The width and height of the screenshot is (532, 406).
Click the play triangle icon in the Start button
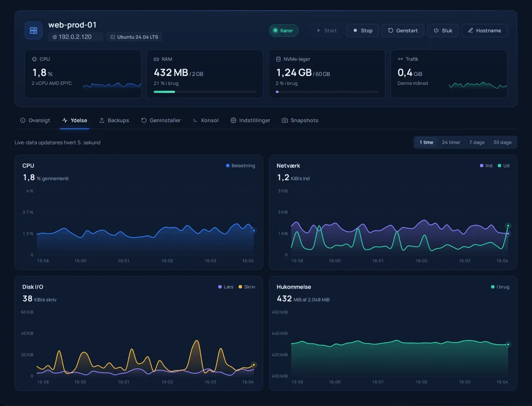point(319,31)
